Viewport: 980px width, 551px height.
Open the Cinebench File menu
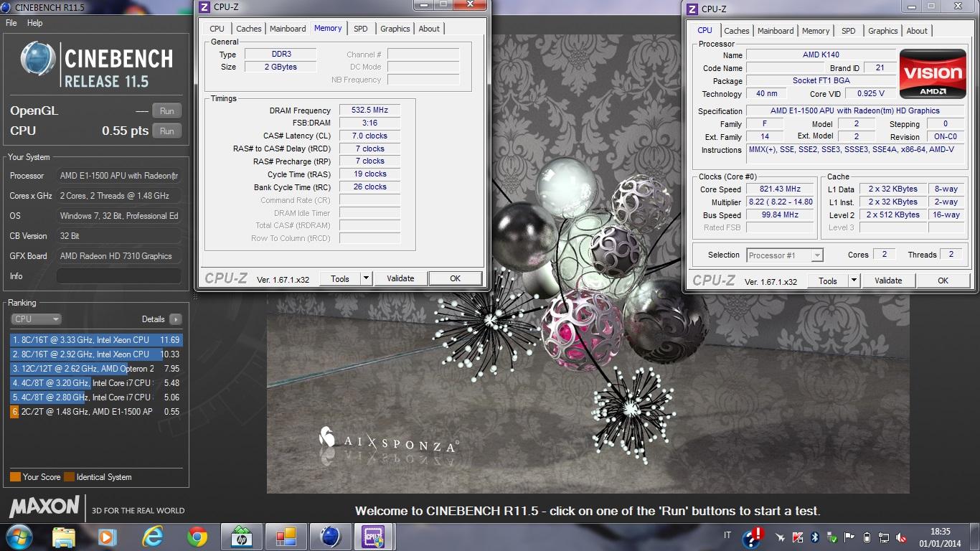pyautogui.click(x=11, y=23)
